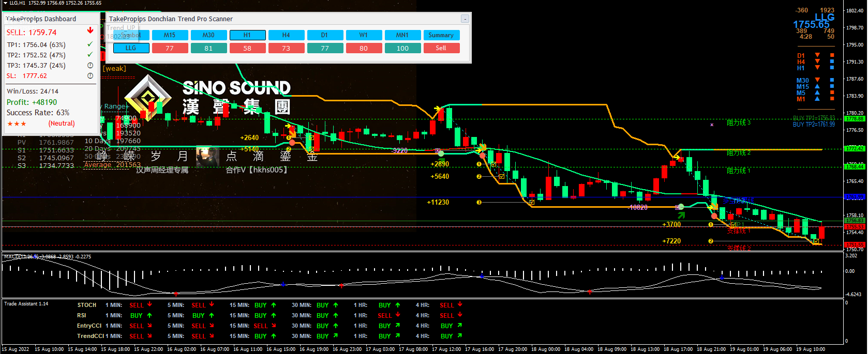Click the STOCH 4 HR SELL down arrow
This screenshot has width=868, height=354.
pyautogui.click(x=460, y=304)
